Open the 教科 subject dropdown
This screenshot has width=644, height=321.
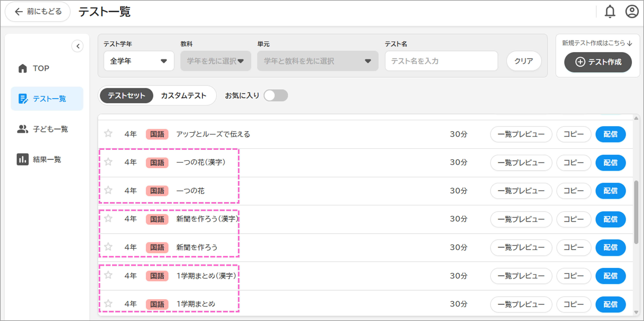click(215, 61)
